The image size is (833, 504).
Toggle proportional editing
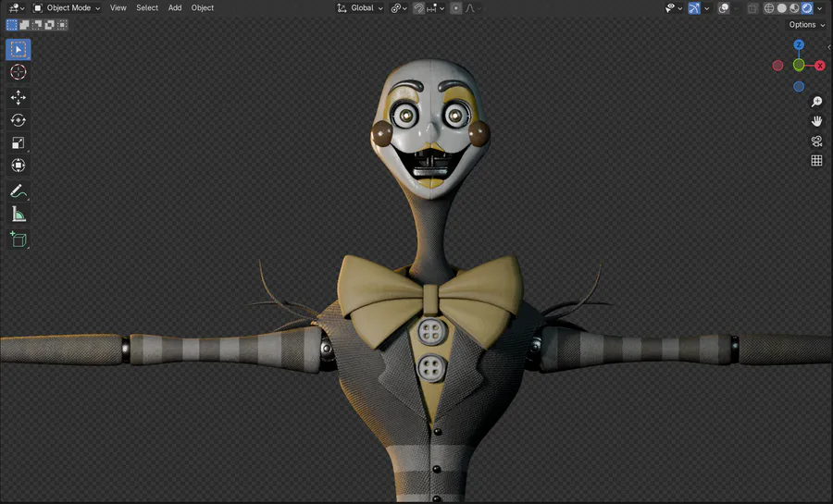(455, 8)
